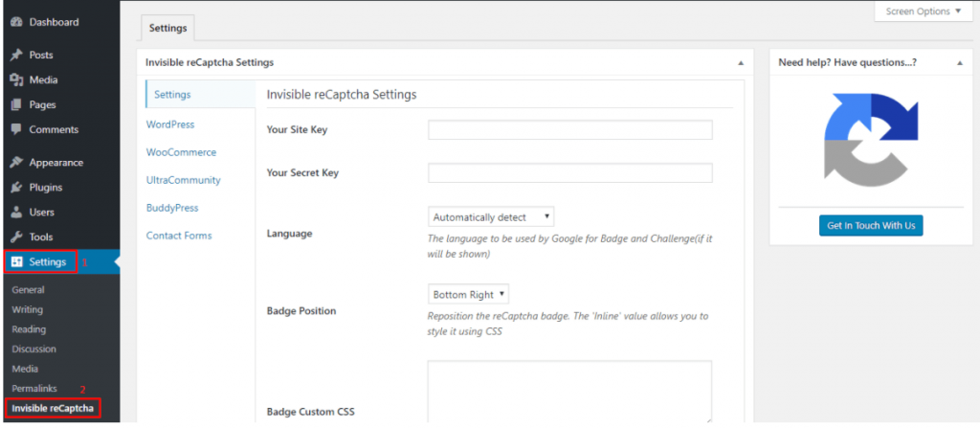980x429 pixels.
Task: Click the Comments speech bubble icon
Action: (x=17, y=130)
